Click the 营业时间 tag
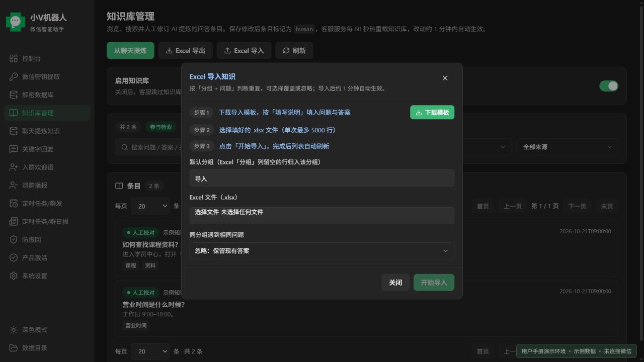 click(x=136, y=325)
